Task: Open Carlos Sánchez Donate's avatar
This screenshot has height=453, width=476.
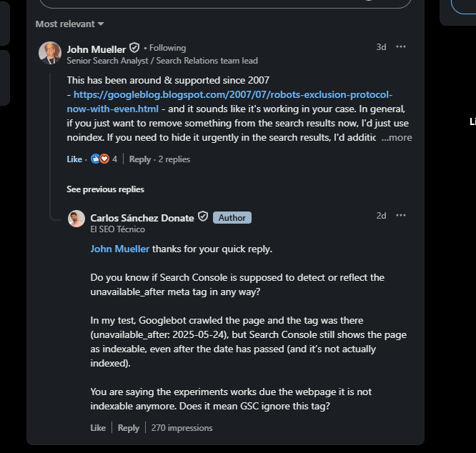Action: pyautogui.click(x=76, y=219)
